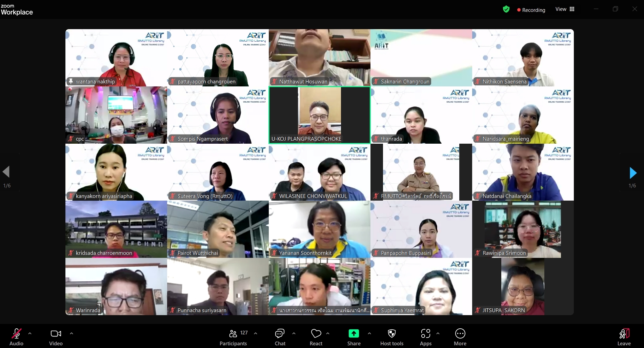Select Warinrada video tile
Image resolution: width=644 pixels, height=348 pixels.
pos(116,286)
